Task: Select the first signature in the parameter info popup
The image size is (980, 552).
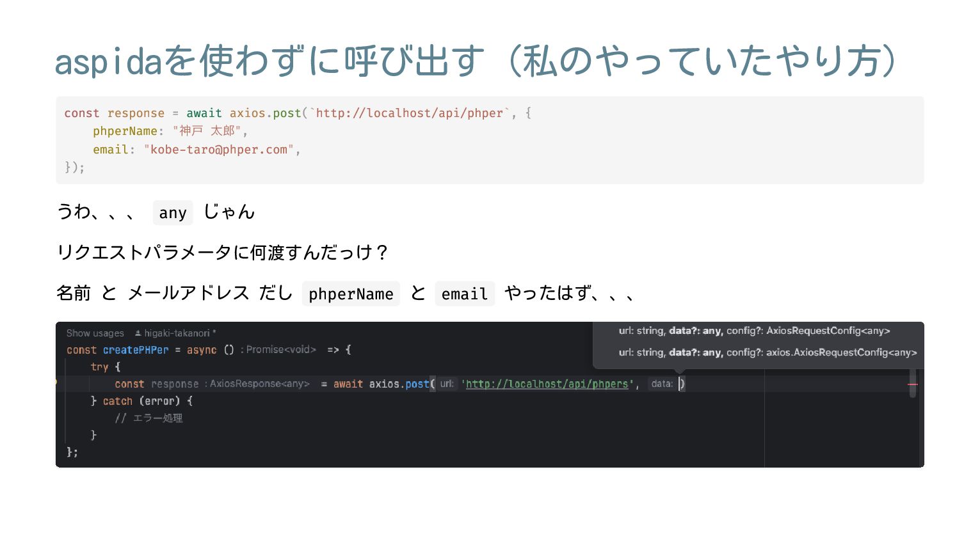Action: pos(754,331)
